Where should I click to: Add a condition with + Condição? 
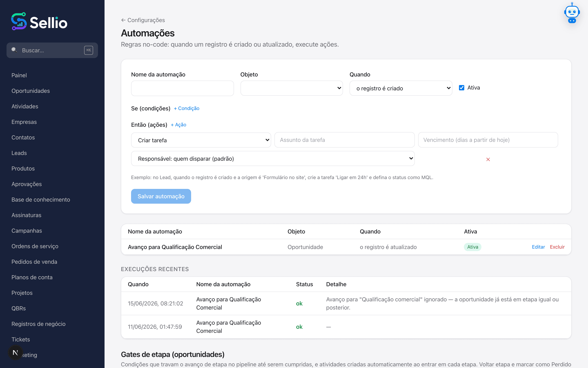coord(187,108)
